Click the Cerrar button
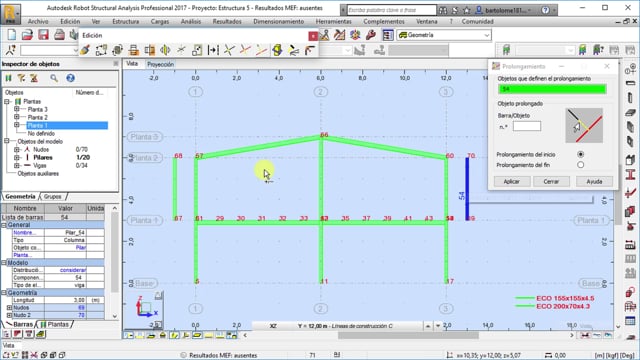Image resolution: width=640 pixels, height=360 pixels. (551, 181)
